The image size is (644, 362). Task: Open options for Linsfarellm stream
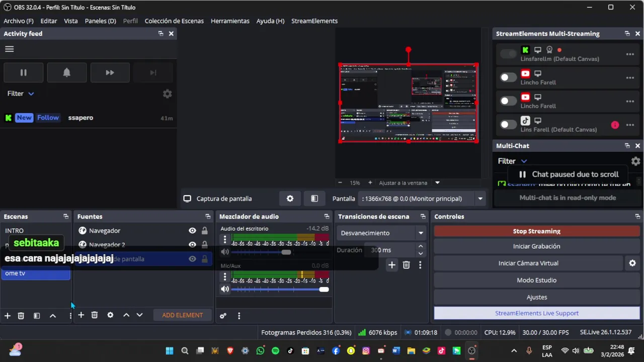pos(630,54)
